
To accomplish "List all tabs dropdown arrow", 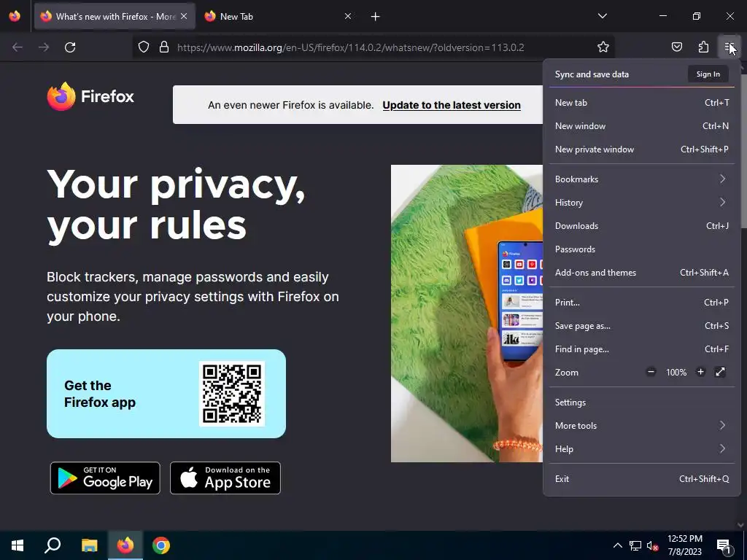I will [x=602, y=16].
